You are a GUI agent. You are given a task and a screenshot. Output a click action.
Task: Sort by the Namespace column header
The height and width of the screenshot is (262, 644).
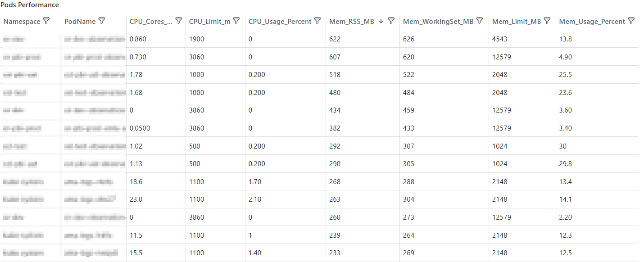coord(22,21)
